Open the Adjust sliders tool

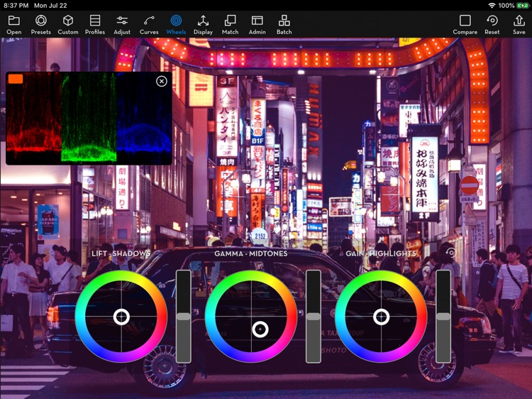point(122,25)
